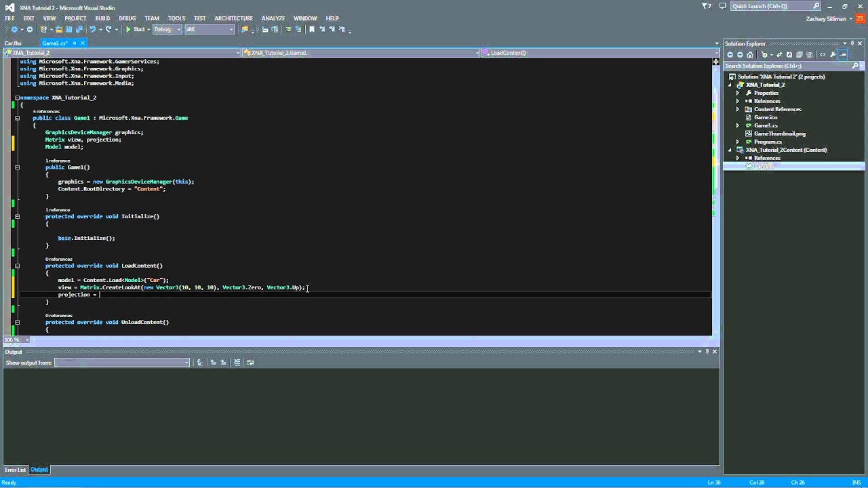Select GameThumbnail.png in Solution Explorer
Image resolution: width=868 pixels, height=488 pixels.
tap(780, 134)
